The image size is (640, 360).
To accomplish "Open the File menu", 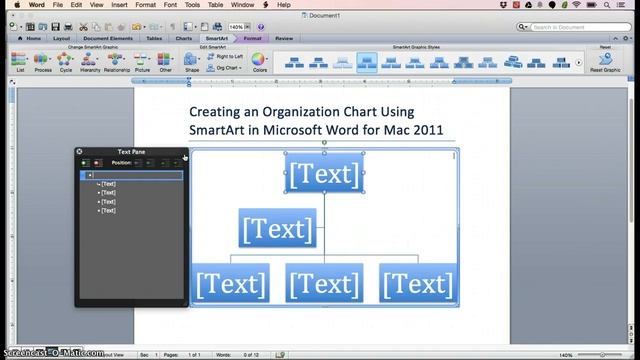I will (58, 5).
